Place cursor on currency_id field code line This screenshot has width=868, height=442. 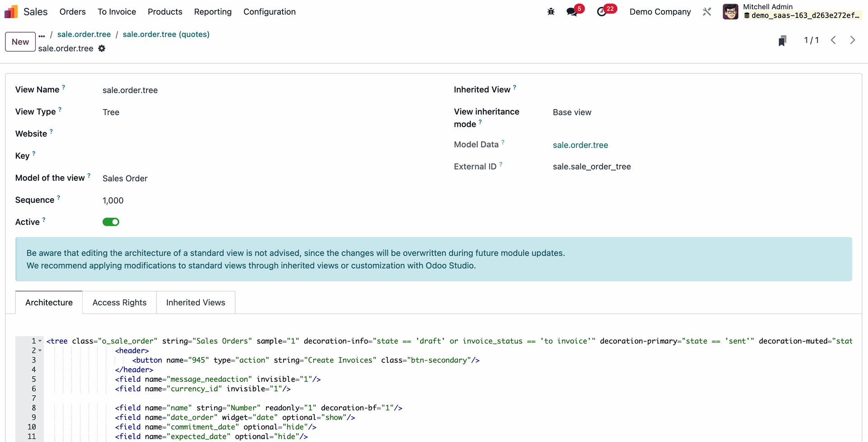(x=203, y=389)
